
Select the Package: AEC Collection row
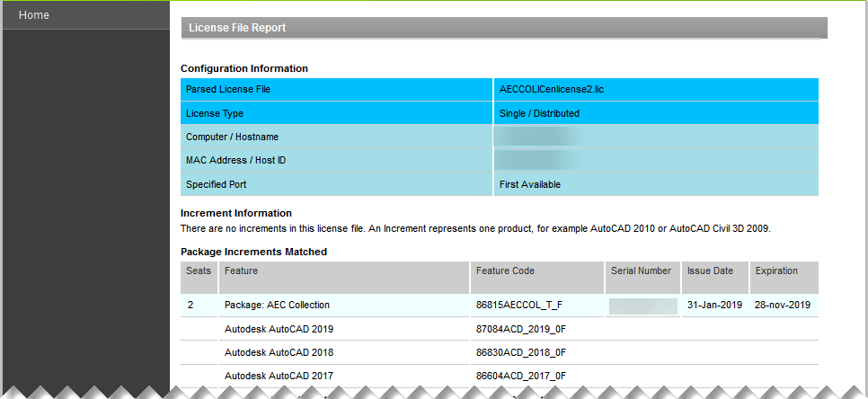pos(277,306)
